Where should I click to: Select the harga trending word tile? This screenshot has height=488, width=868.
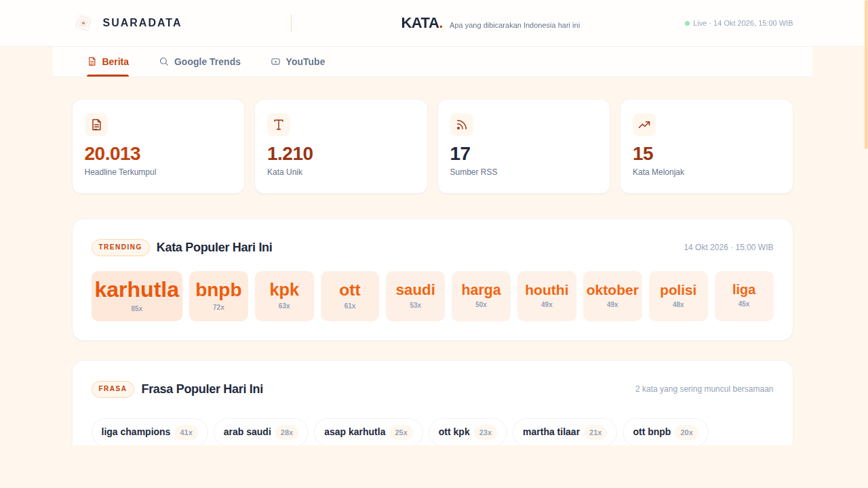coord(481,296)
